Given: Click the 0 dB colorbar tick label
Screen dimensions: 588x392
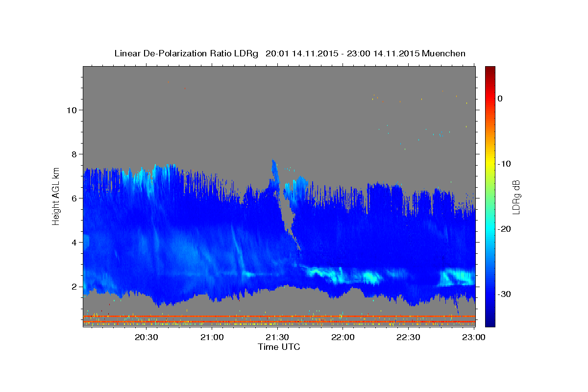Looking at the screenshot, I should [x=500, y=98].
